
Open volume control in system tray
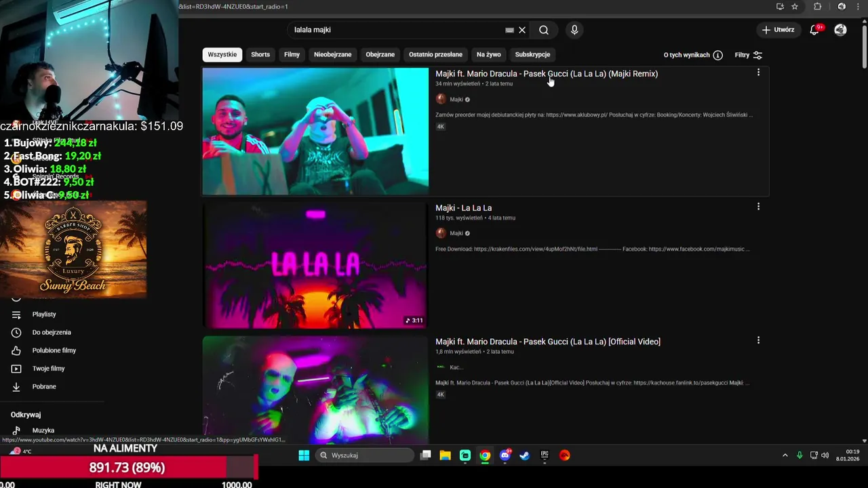[825, 455]
